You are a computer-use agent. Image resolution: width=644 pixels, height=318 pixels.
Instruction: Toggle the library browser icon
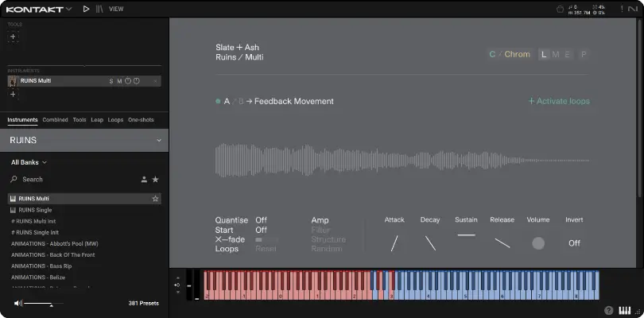coord(99,9)
